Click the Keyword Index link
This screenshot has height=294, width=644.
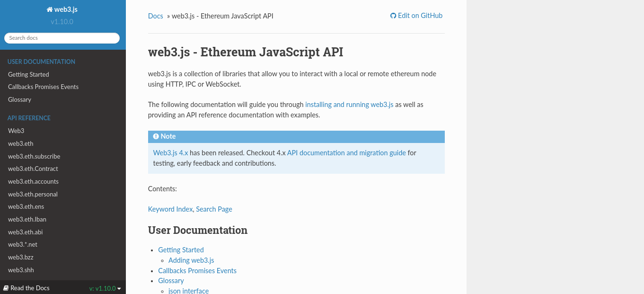(x=170, y=209)
